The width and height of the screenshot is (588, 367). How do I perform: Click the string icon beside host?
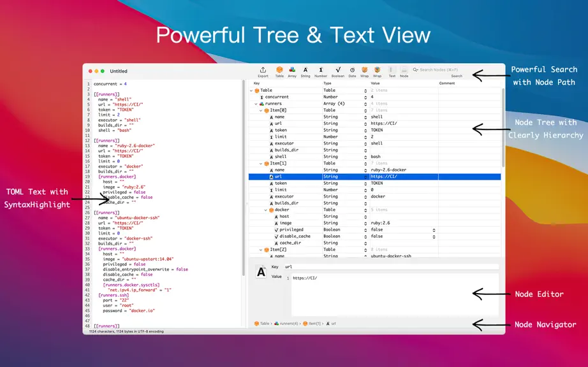(276, 217)
